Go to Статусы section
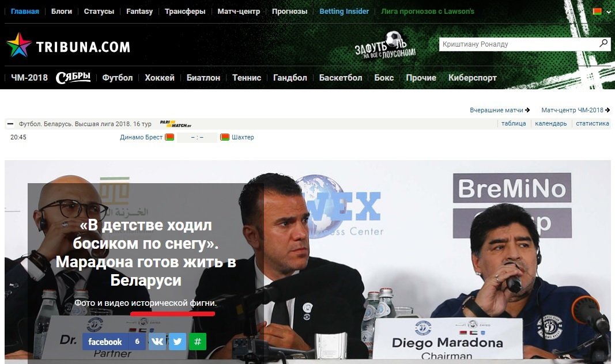The image size is (615, 364). point(99,12)
